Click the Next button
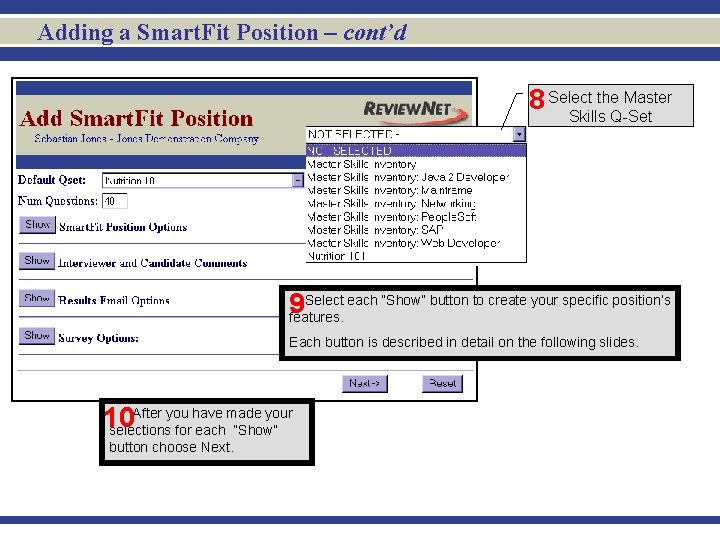 click(365, 383)
